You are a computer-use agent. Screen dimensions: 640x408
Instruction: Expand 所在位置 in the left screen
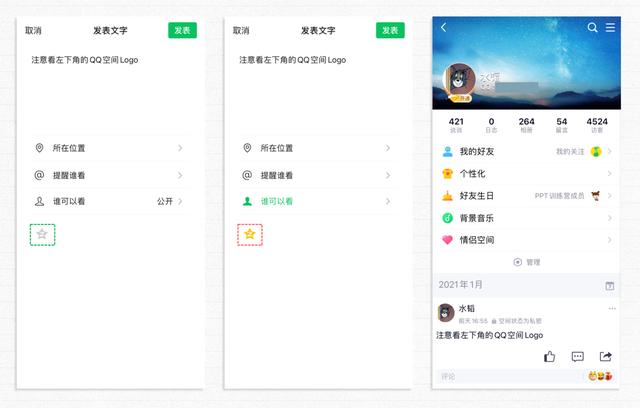pos(109,148)
